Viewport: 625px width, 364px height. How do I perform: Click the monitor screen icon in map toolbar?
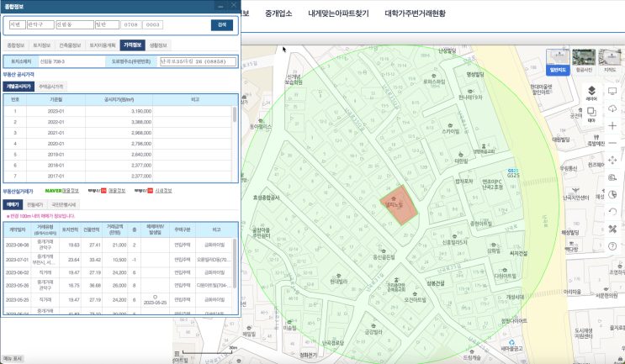(x=612, y=92)
